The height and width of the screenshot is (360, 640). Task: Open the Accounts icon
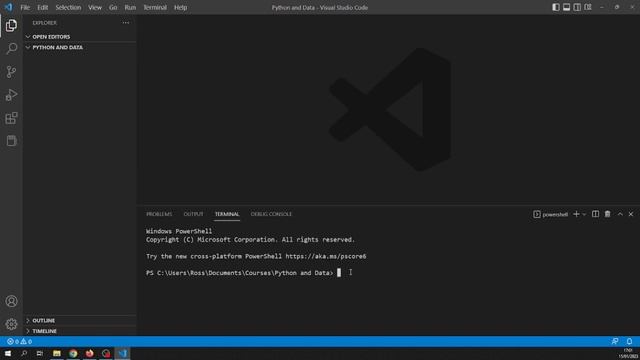(x=11, y=301)
